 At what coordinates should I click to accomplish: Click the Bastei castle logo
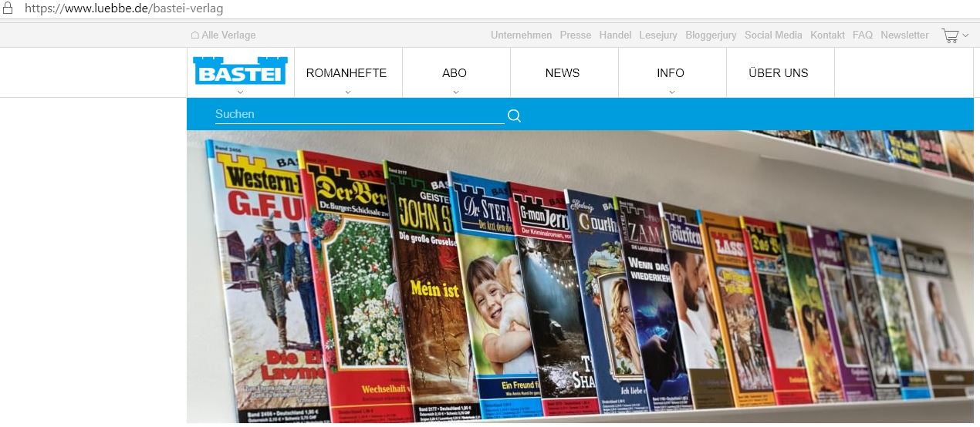(x=240, y=70)
